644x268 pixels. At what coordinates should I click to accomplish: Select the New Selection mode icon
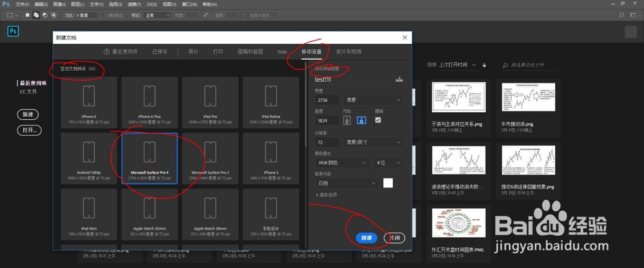click(28, 15)
